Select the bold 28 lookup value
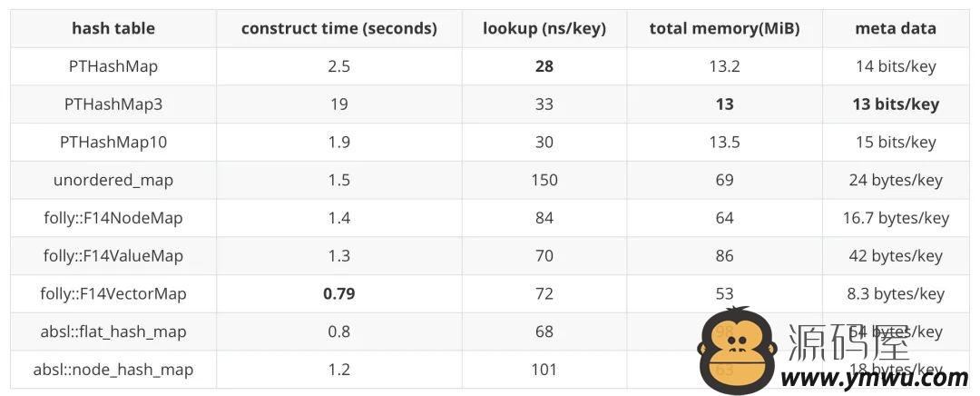 point(544,66)
